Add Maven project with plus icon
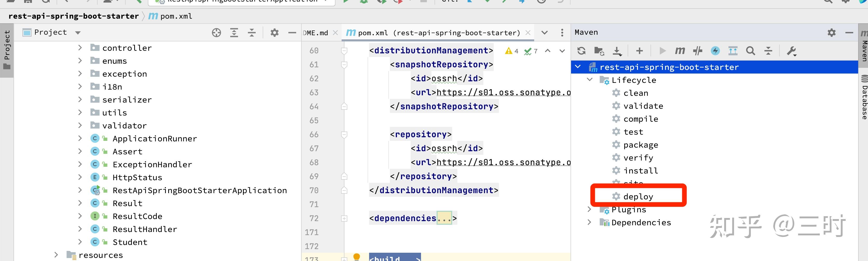The height and width of the screenshot is (261, 868). tap(639, 51)
